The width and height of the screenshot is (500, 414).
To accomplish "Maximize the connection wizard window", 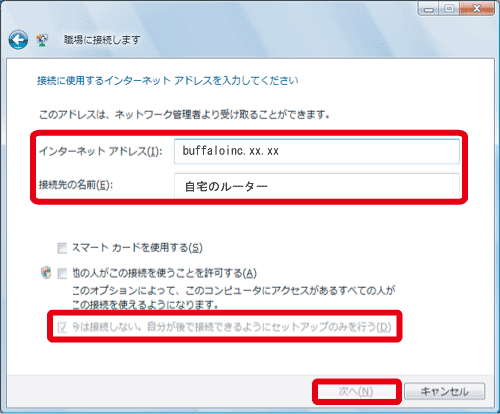I will click(x=449, y=9).
